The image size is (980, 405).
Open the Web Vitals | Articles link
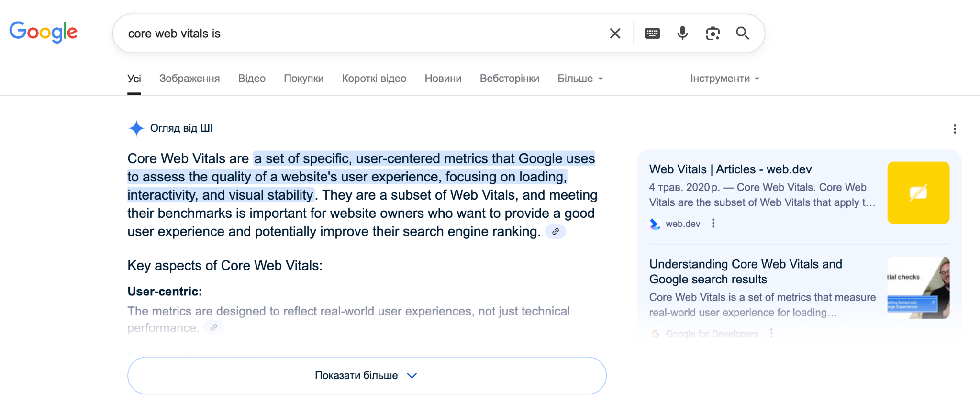point(730,169)
